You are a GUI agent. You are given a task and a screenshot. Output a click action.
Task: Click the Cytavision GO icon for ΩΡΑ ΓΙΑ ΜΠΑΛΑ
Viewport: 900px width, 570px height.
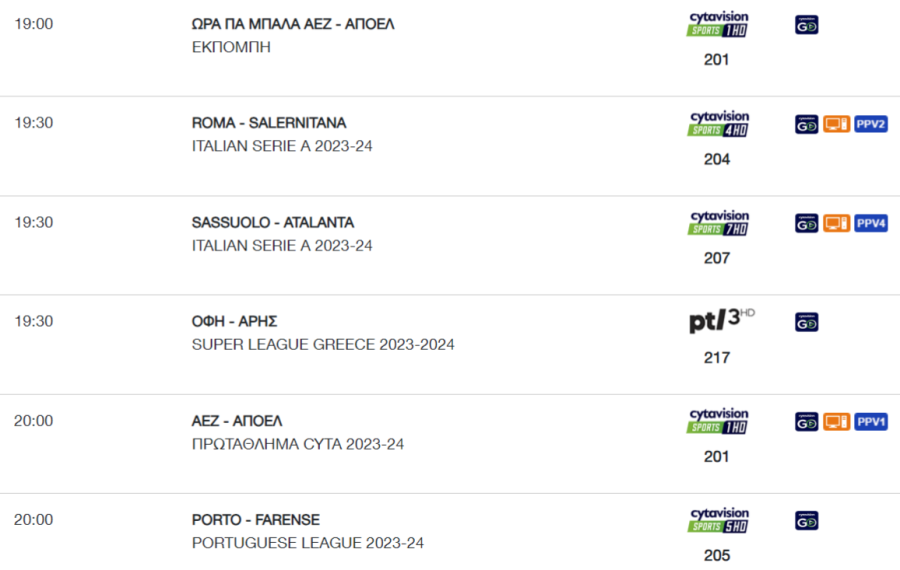(x=806, y=25)
